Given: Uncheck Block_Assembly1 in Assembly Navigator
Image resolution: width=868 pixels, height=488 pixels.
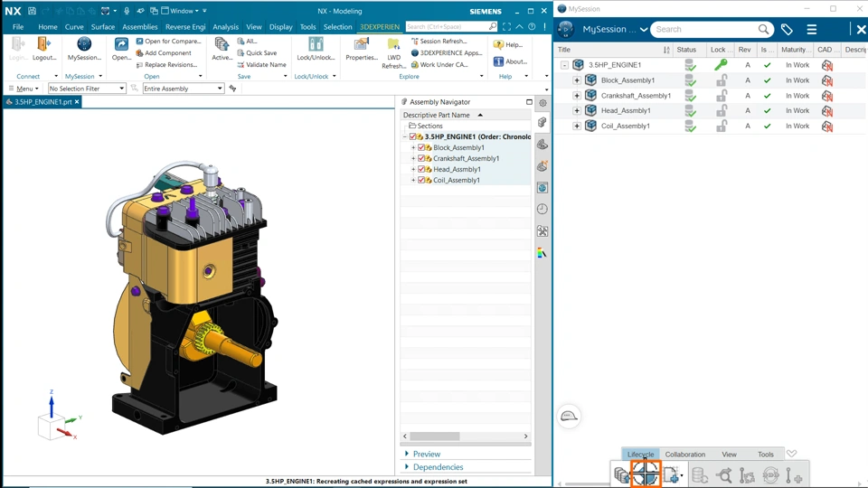Looking at the screenshot, I should [421, 147].
